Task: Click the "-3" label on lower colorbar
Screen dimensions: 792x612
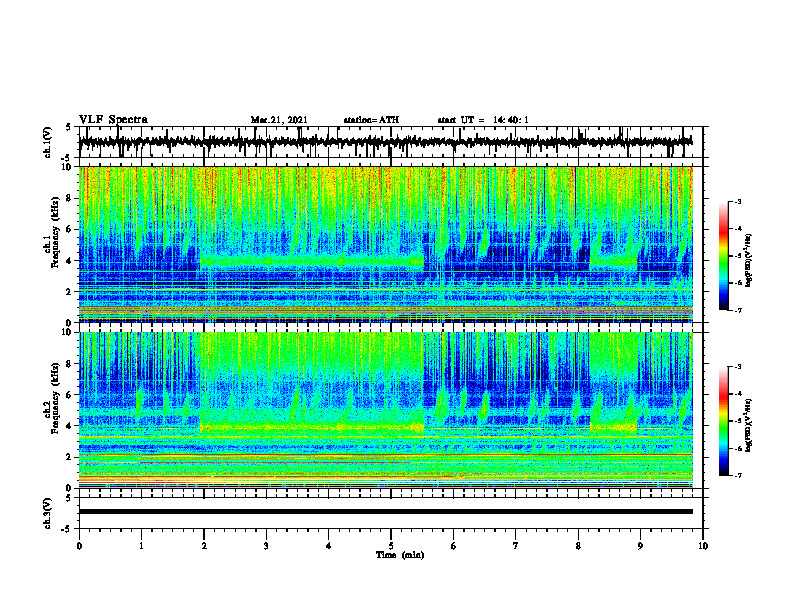Action: click(x=738, y=367)
